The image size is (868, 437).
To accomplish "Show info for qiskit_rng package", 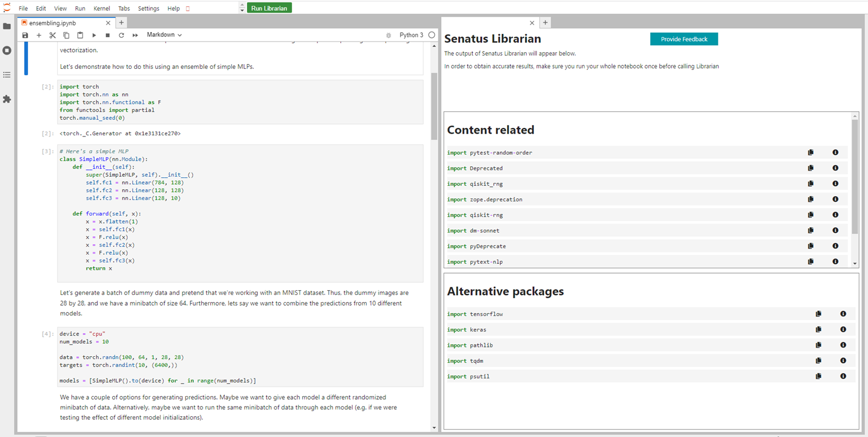I will coord(835,184).
